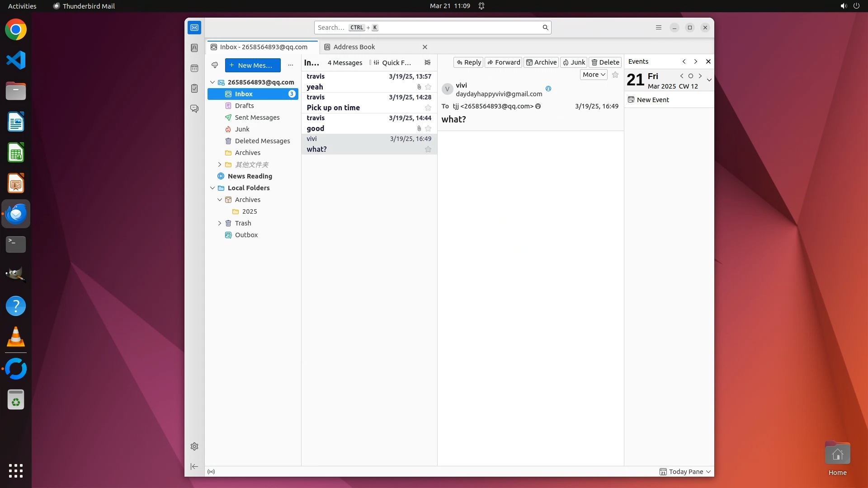Viewport: 868px width, 488px height.
Task: Click Get Messages cloud icon
Action: [215, 65]
